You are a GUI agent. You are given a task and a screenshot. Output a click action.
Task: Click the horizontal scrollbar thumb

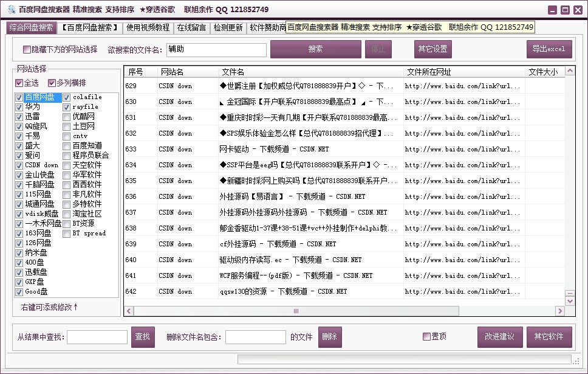coord(296,311)
